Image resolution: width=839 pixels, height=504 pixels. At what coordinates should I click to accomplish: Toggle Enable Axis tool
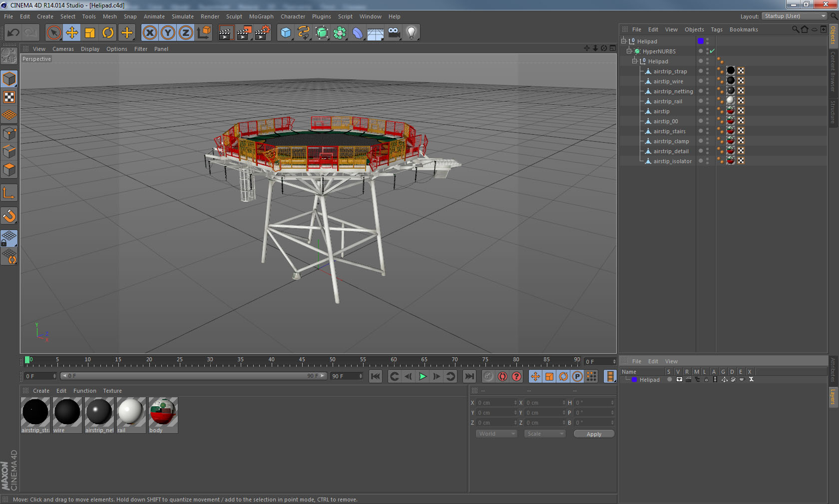(x=9, y=193)
